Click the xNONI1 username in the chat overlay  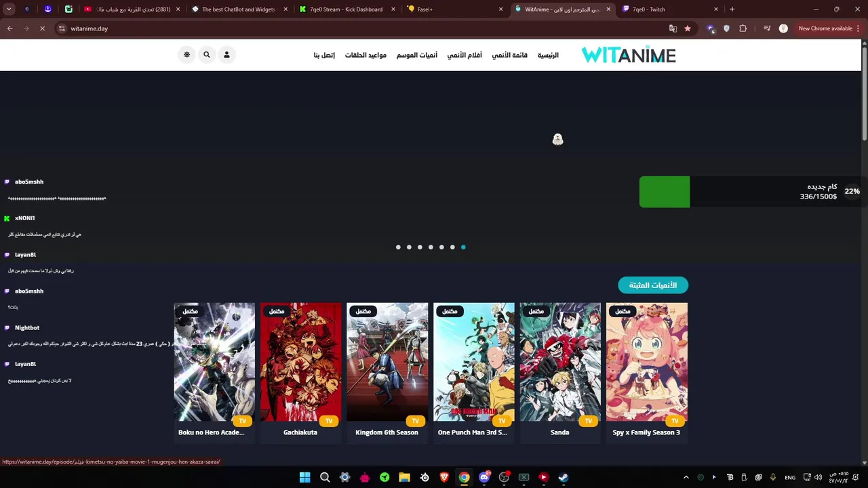pyautogui.click(x=24, y=218)
